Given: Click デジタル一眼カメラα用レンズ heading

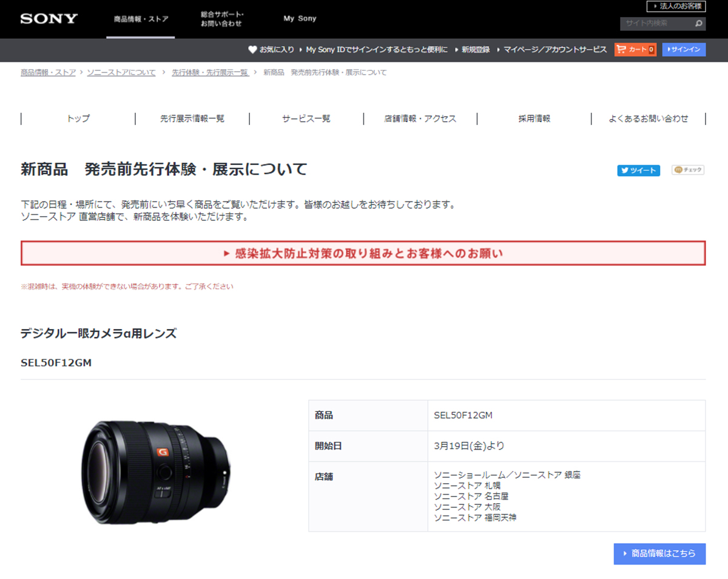Looking at the screenshot, I should pyautogui.click(x=99, y=333).
